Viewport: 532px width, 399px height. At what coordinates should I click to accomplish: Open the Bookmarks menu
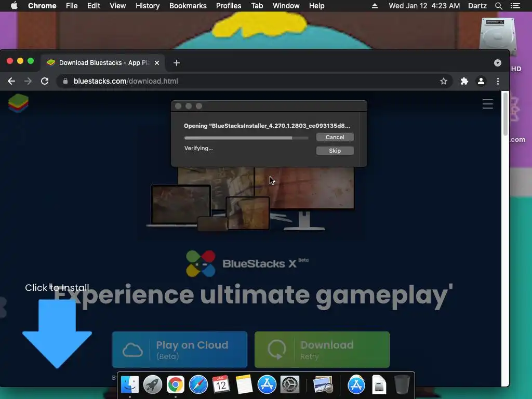(188, 6)
